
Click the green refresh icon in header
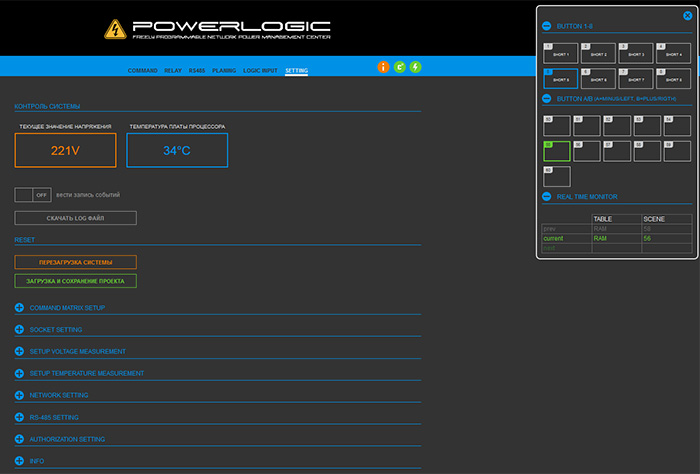[x=400, y=67]
